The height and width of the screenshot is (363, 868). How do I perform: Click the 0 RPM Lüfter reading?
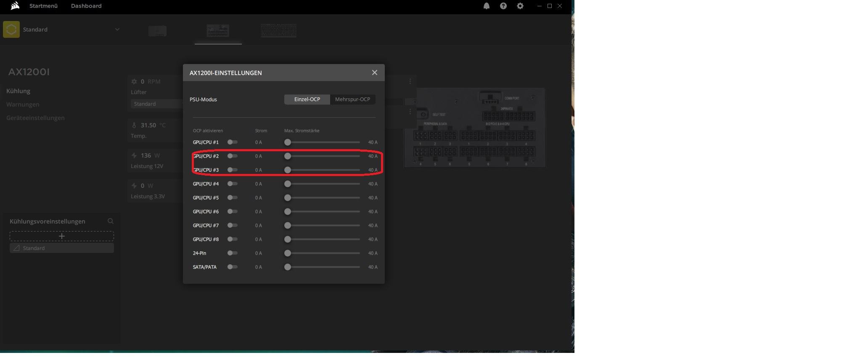[x=151, y=82]
